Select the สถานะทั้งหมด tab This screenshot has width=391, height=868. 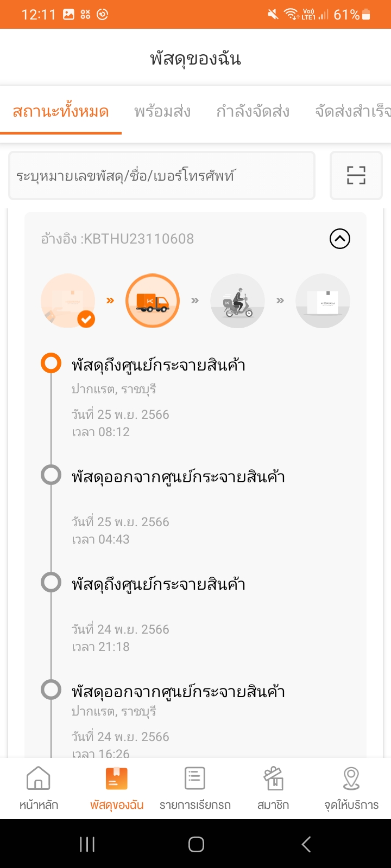pyautogui.click(x=61, y=112)
